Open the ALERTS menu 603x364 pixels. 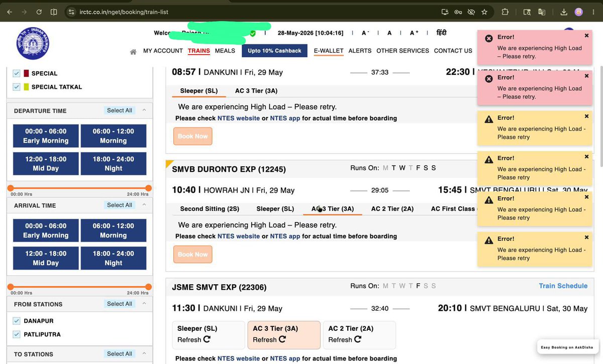point(360,51)
